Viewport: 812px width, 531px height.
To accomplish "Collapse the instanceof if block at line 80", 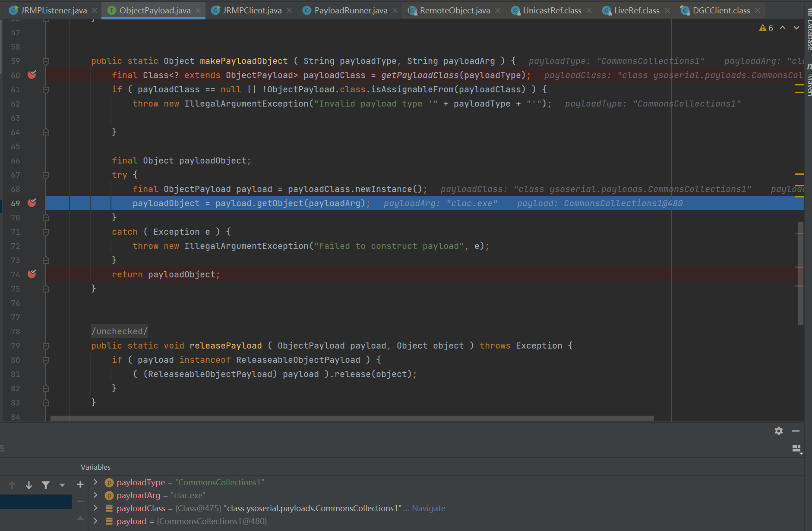I will coord(46,360).
